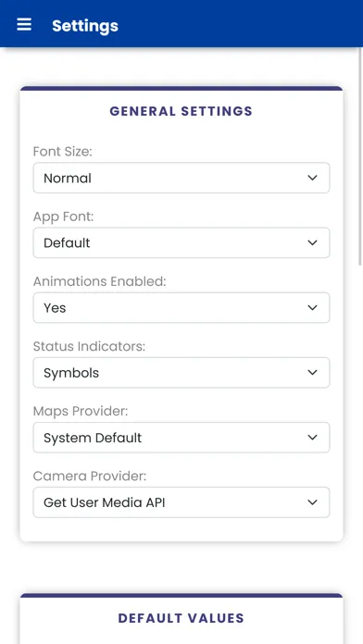Click the Default Values section heading
363x644 pixels.
[x=181, y=618]
